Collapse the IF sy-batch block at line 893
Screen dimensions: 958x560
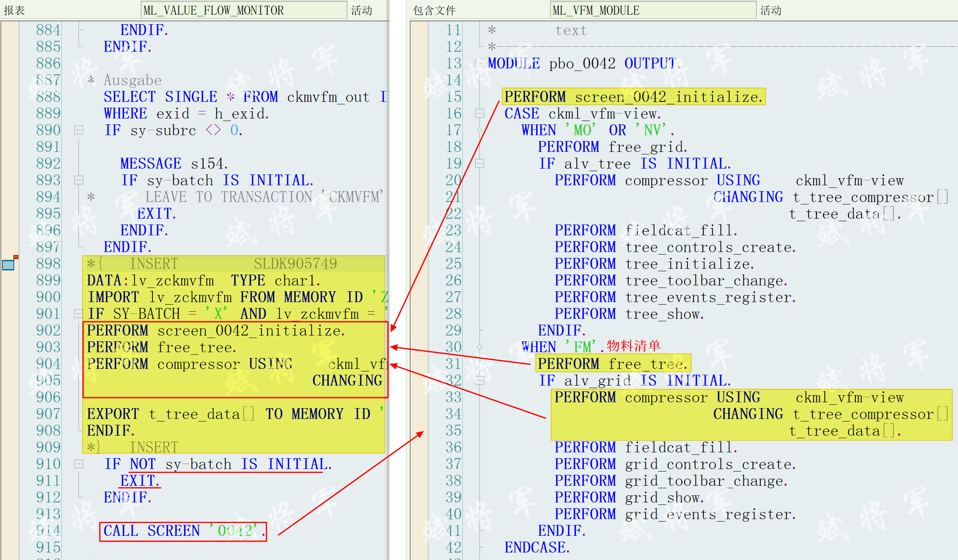[79, 180]
